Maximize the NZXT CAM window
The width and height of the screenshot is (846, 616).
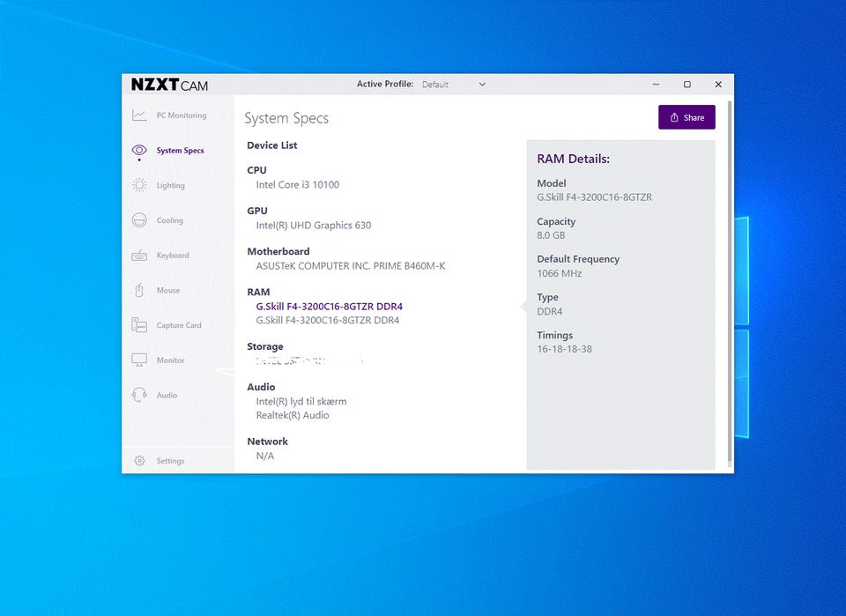(x=686, y=84)
